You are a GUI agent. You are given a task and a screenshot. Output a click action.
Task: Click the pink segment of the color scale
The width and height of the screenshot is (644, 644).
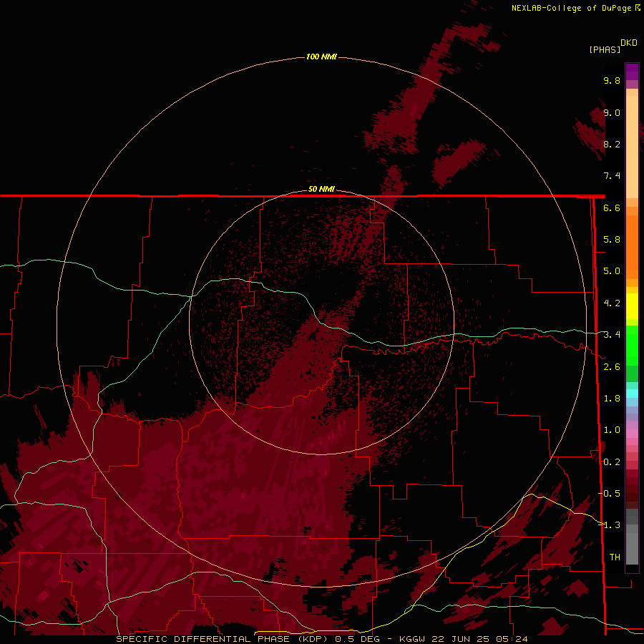click(632, 434)
